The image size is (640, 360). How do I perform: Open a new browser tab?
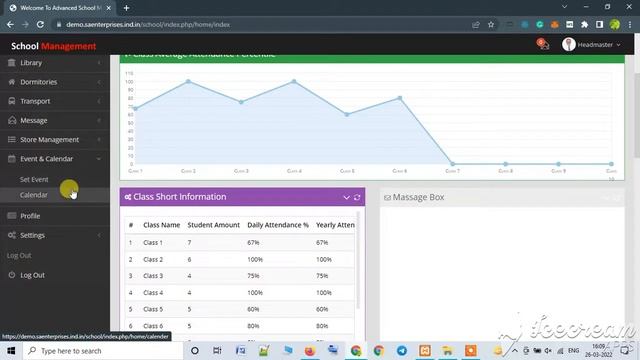126,8
